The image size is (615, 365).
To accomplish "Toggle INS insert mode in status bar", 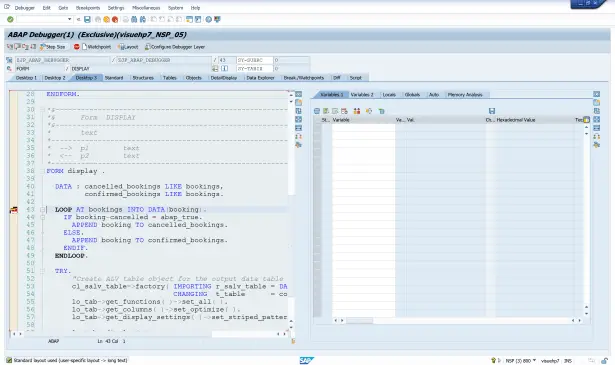I will [568, 361].
